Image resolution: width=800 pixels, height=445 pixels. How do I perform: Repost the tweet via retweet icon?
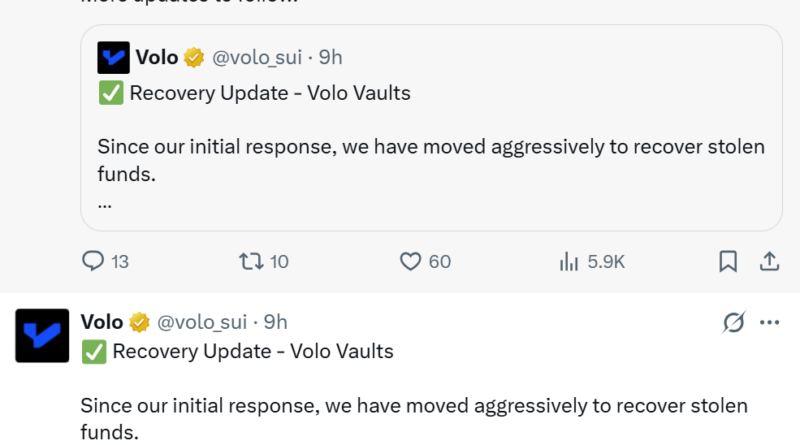(x=250, y=261)
